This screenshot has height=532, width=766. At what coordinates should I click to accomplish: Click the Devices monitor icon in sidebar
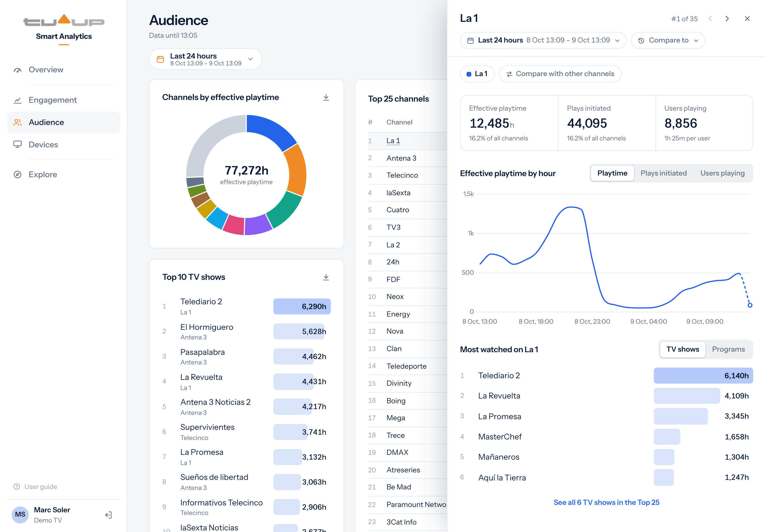18,144
